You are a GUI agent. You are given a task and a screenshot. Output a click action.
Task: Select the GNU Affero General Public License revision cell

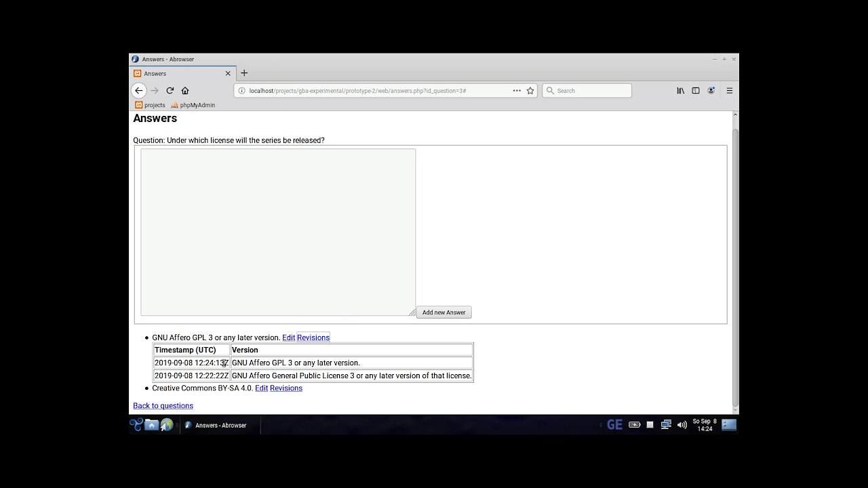point(351,375)
